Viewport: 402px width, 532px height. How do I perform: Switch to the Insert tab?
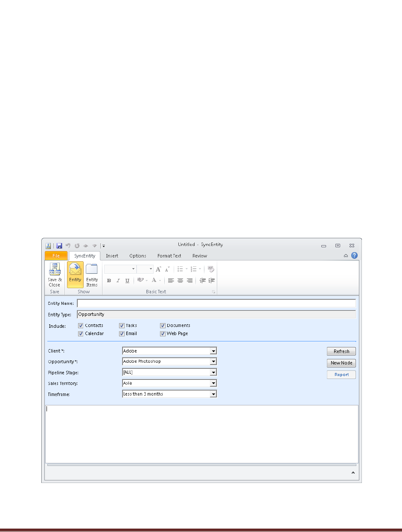click(x=112, y=256)
